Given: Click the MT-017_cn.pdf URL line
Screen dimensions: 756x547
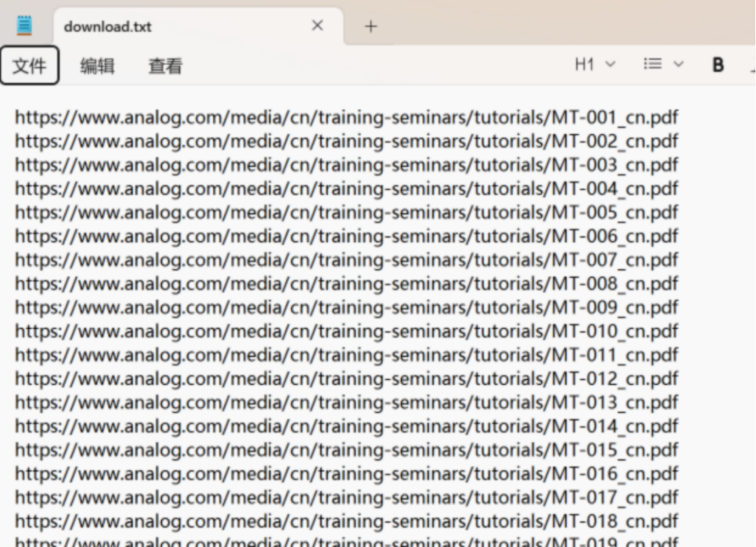Looking at the screenshot, I should [x=346, y=497].
